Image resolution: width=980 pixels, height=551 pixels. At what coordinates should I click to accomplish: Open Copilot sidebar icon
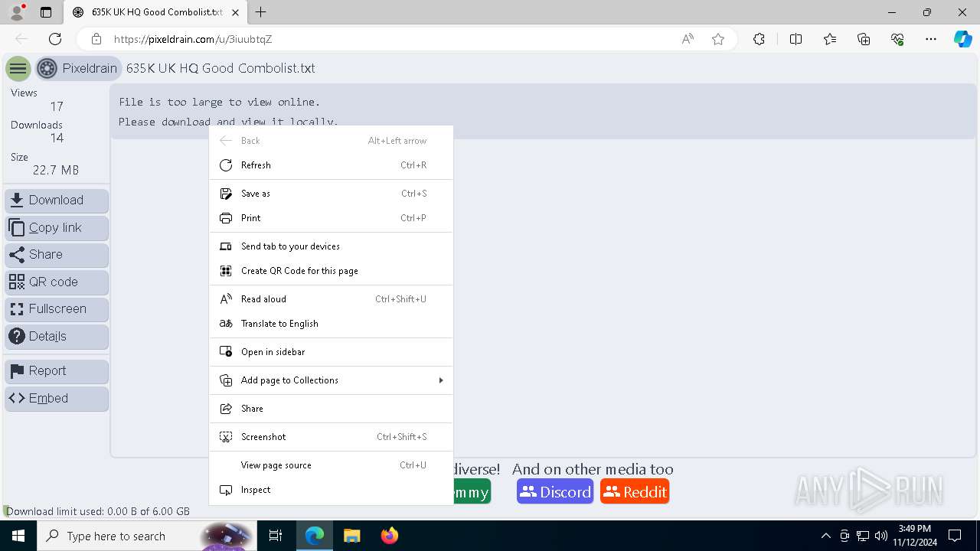tap(963, 39)
